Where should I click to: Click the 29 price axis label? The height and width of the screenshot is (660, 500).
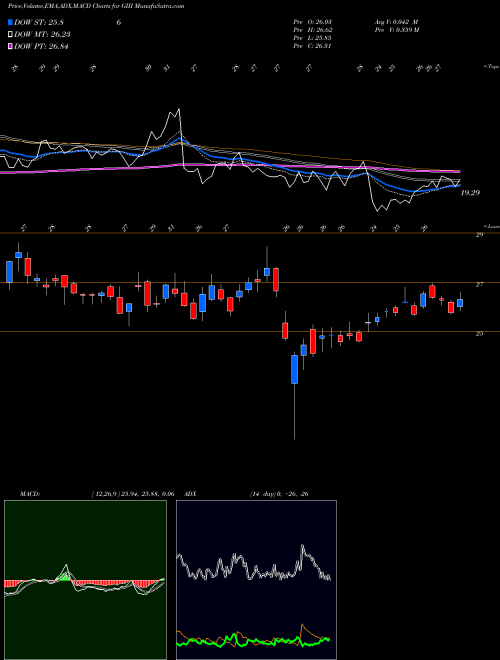pos(479,235)
